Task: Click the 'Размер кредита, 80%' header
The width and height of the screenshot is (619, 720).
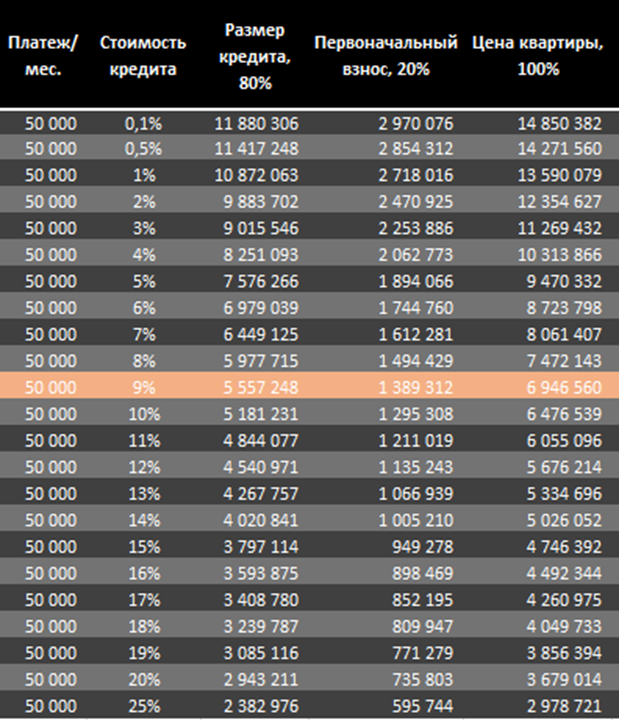Action: tap(255, 56)
